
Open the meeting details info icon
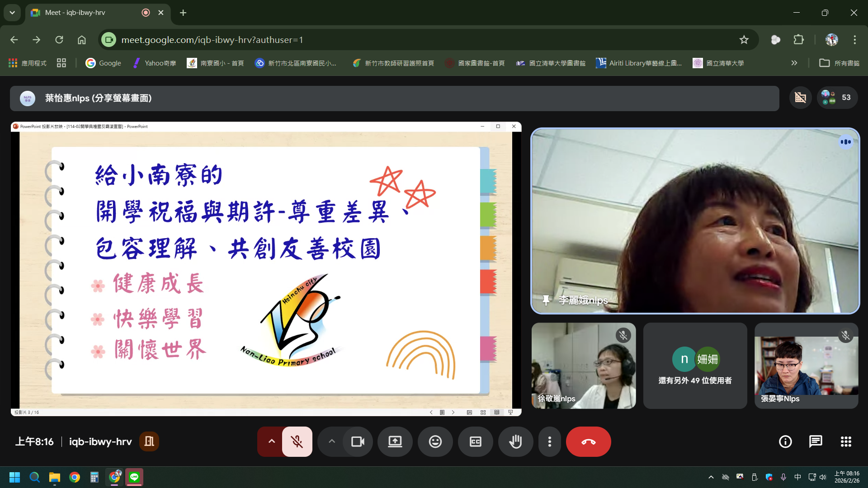[x=785, y=441]
